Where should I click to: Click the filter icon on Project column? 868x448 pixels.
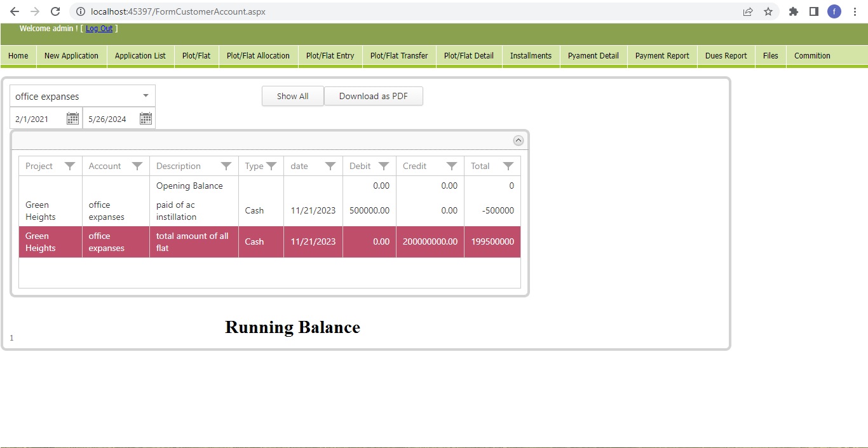(70, 166)
